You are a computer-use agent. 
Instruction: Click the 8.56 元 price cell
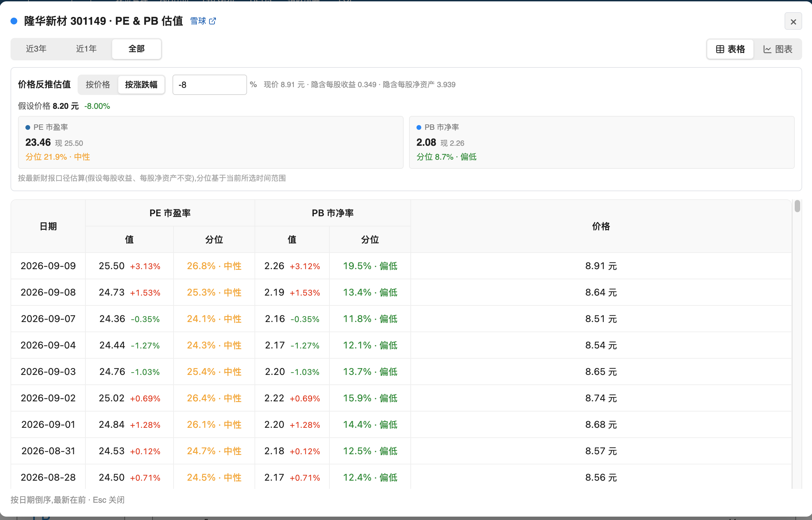[601, 477]
